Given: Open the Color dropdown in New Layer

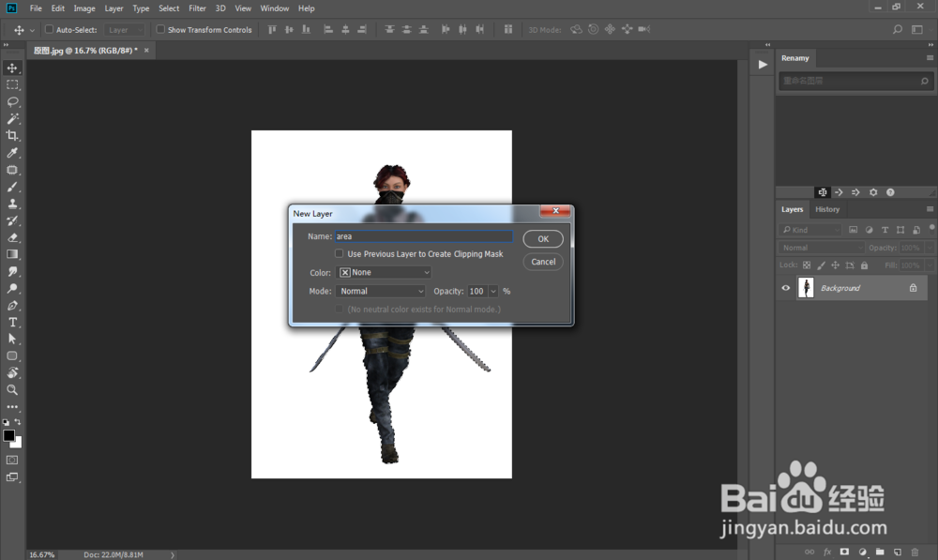Looking at the screenshot, I should 384,272.
